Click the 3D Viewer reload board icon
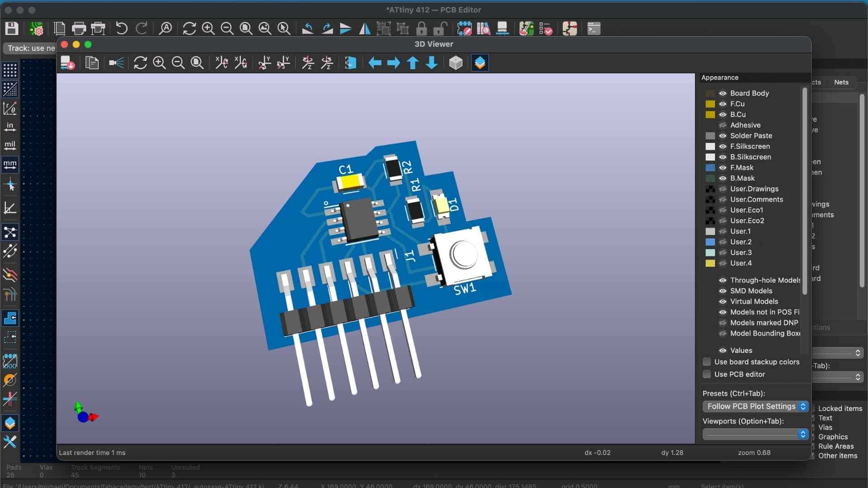This screenshot has height=488, width=868. 140,63
